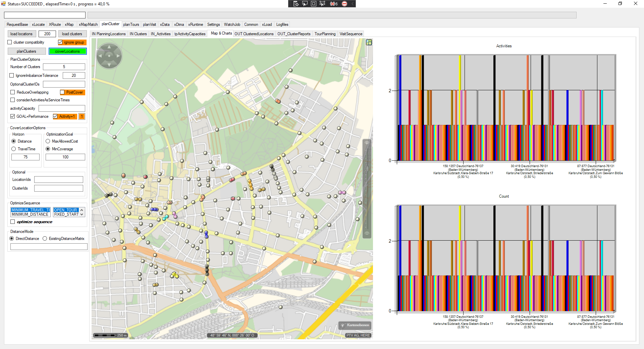
Task: Open the OUT_ClusterReports tab
Action: 293,34
